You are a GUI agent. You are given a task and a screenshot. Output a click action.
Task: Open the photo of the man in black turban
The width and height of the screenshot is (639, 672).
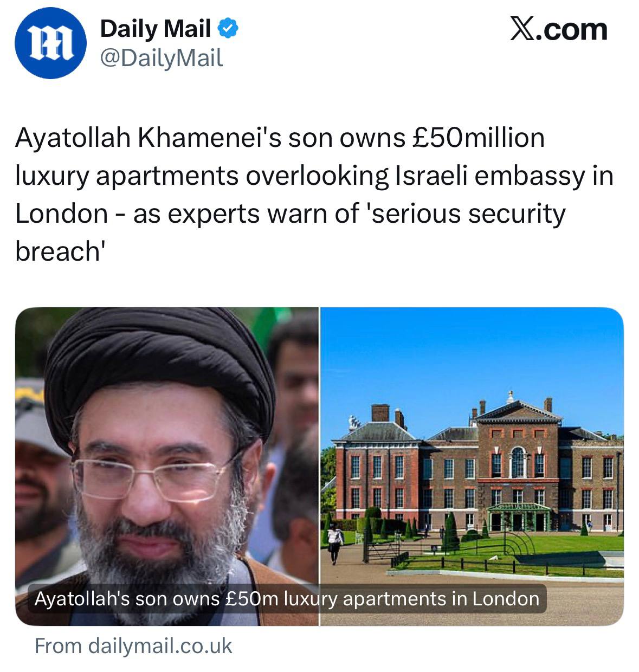(167, 466)
